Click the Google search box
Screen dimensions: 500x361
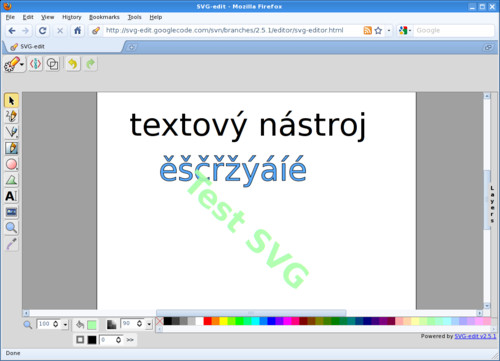[453, 30]
